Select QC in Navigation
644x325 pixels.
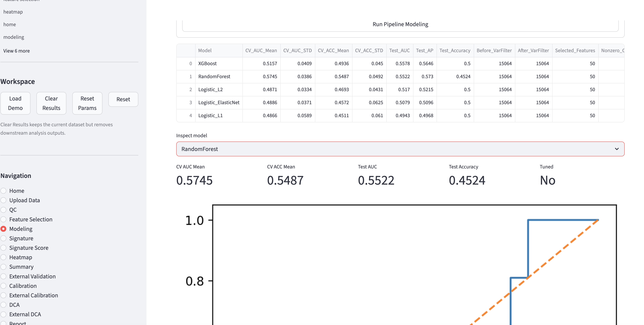4,210
